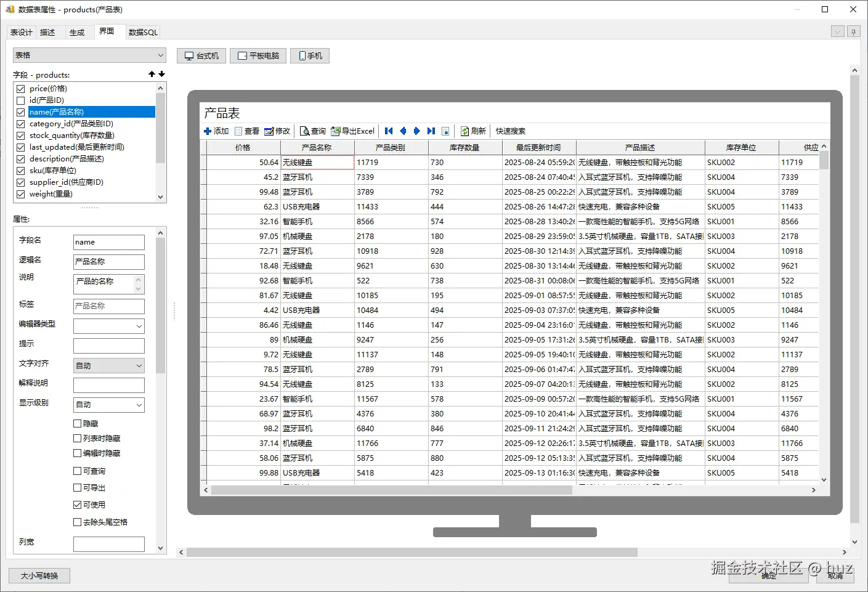Click the 修改 (edit) toolbar icon
Screen dimensions: 868x592
pyautogui.click(x=269, y=131)
